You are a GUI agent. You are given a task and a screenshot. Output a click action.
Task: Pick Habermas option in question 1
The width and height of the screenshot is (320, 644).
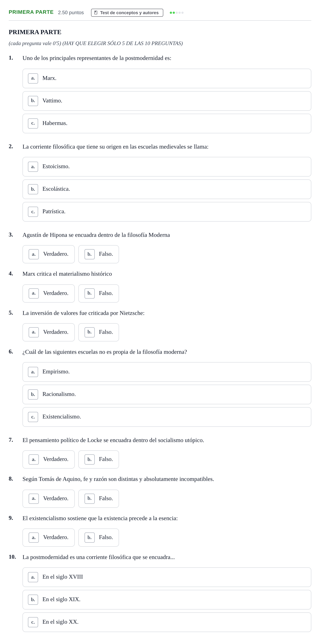pyautogui.click(x=167, y=123)
